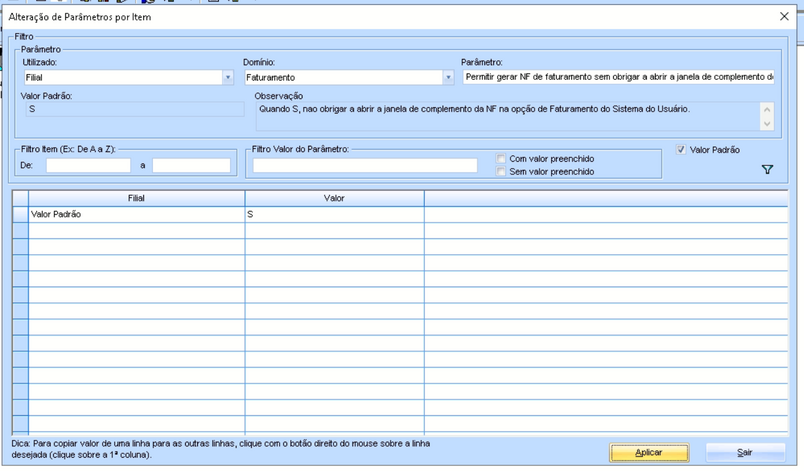Enable the Sem valor preenchido checkbox
Viewport: 804px width, 471px height.
(x=501, y=172)
